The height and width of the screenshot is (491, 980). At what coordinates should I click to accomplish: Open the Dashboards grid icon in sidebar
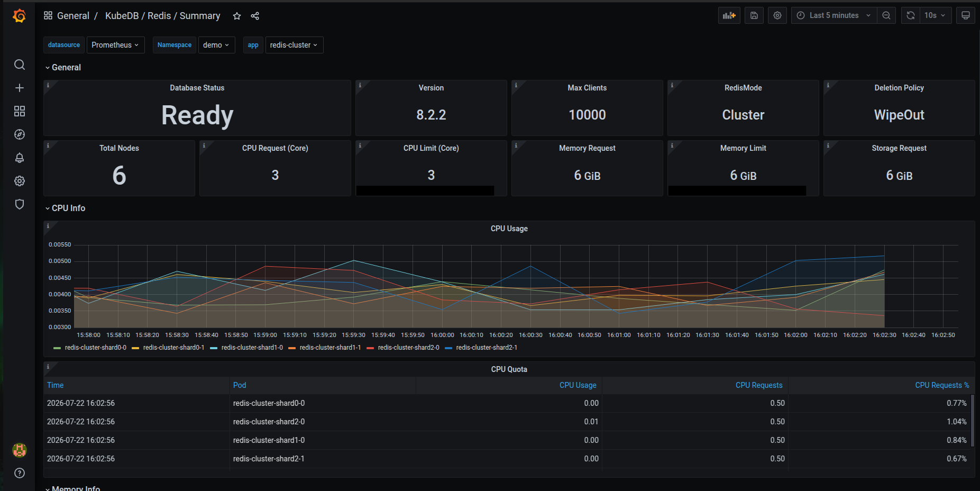(20, 111)
